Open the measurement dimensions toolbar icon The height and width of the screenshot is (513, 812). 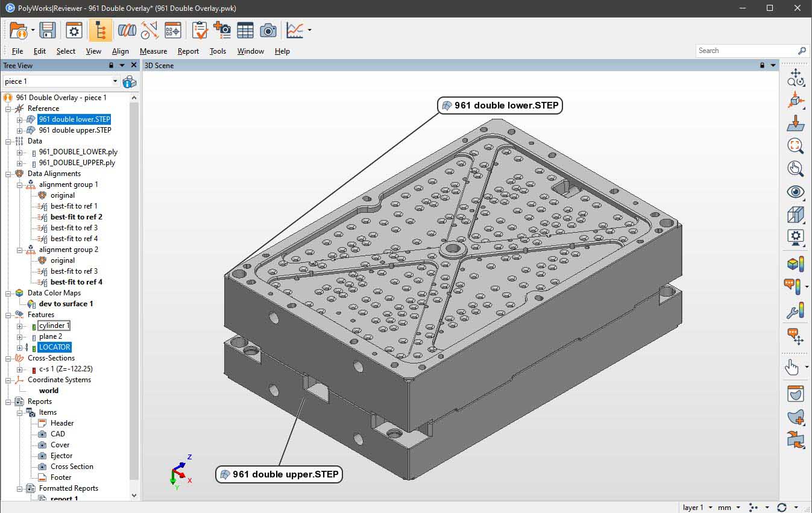(149, 30)
